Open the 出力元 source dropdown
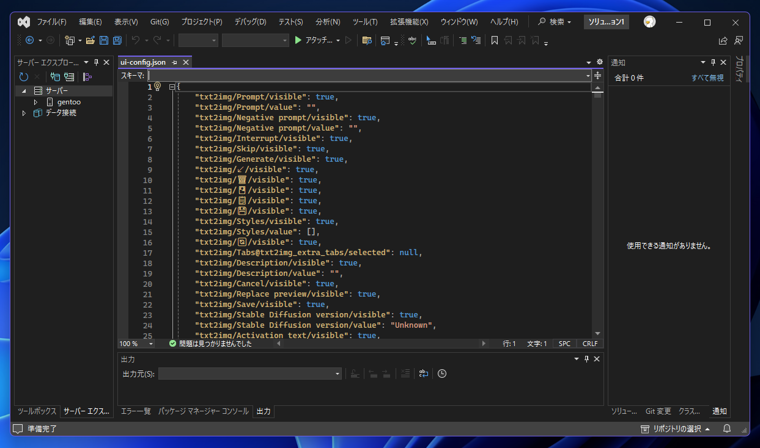The image size is (760, 448). [337, 374]
